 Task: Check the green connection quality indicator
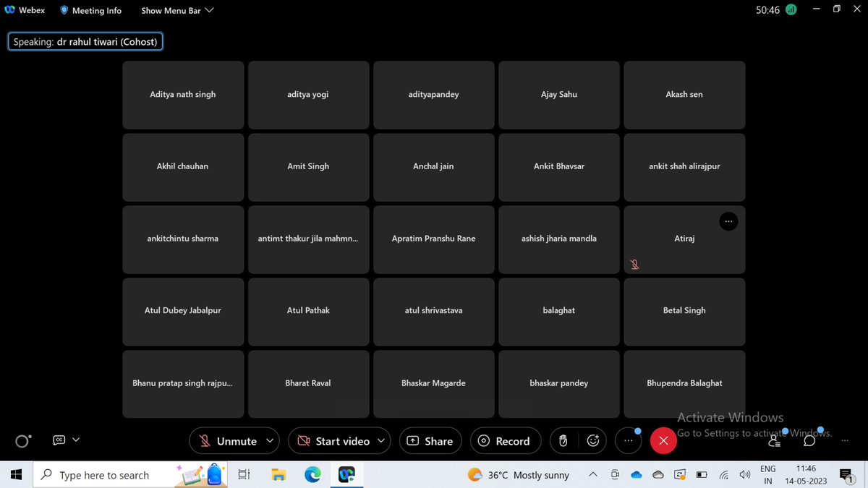point(791,10)
